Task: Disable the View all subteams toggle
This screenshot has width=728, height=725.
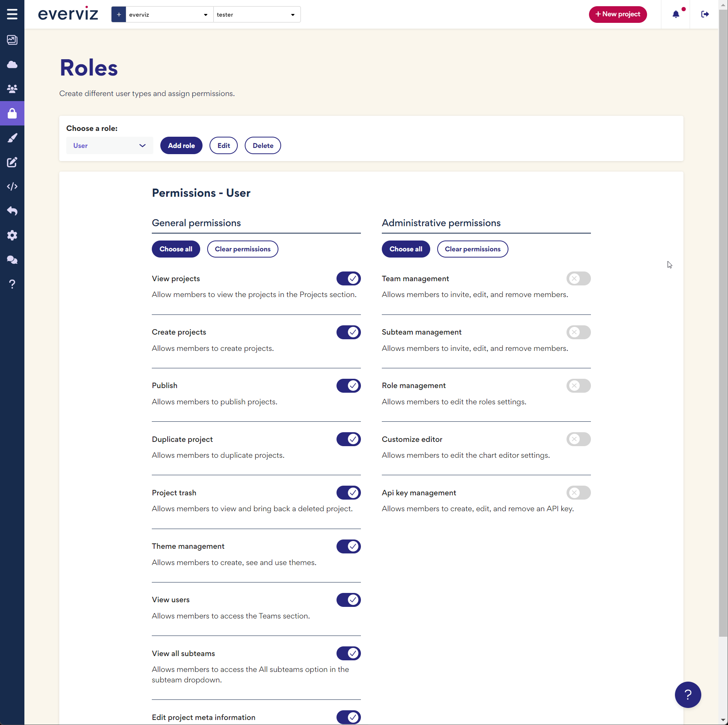Action: 349,653
